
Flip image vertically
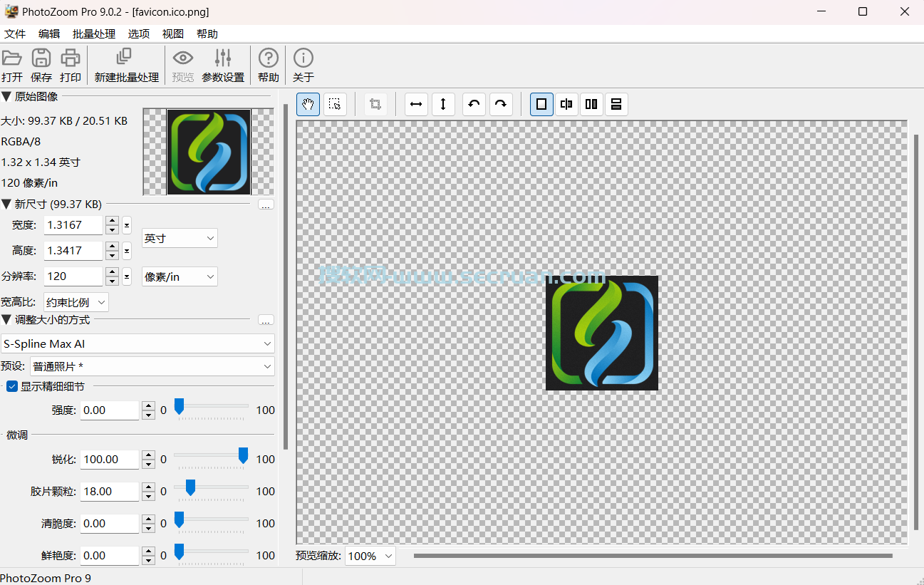(x=443, y=104)
